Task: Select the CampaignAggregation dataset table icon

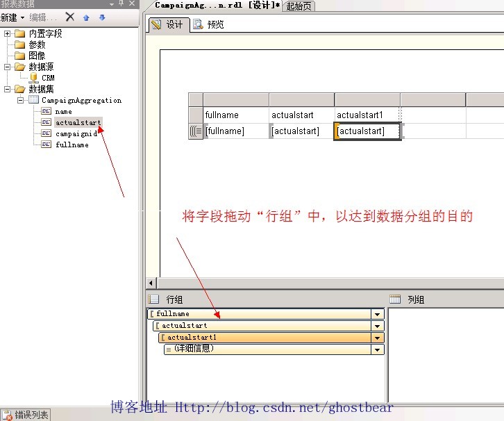Action: pyautogui.click(x=33, y=100)
